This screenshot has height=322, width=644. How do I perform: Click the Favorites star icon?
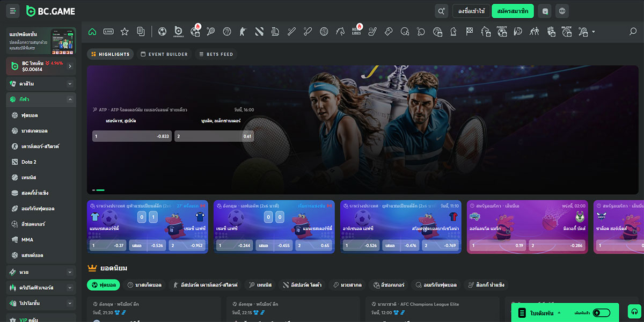pyautogui.click(x=125, y=32)
